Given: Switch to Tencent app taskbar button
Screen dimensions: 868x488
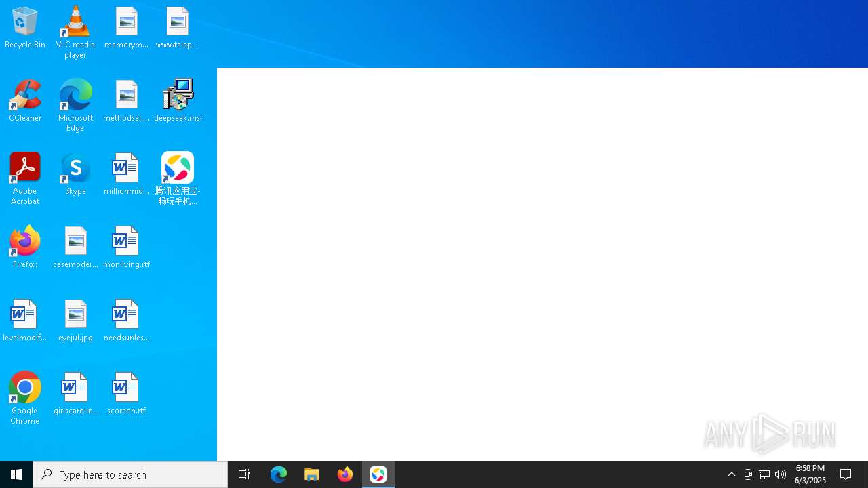Looking at the screenshot, I should click(x=378, y=474).
